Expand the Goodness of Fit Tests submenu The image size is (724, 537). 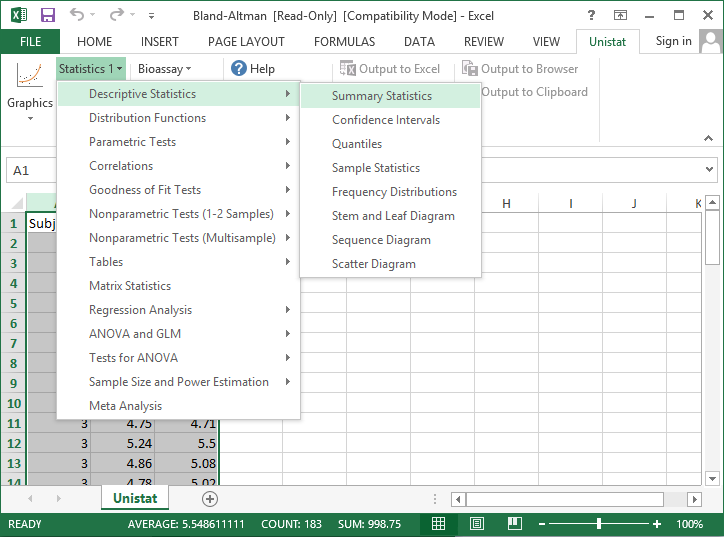(178, 190)
